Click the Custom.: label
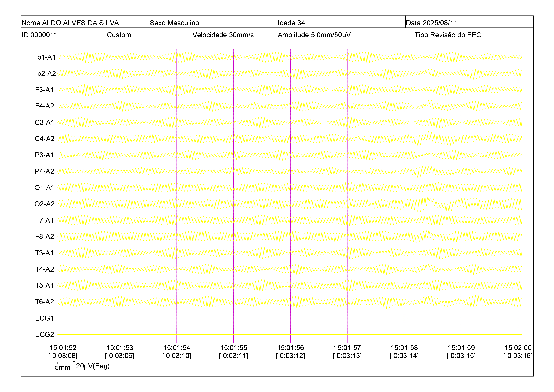The height and width of the screenshot is (392, 554). (121, 35)
